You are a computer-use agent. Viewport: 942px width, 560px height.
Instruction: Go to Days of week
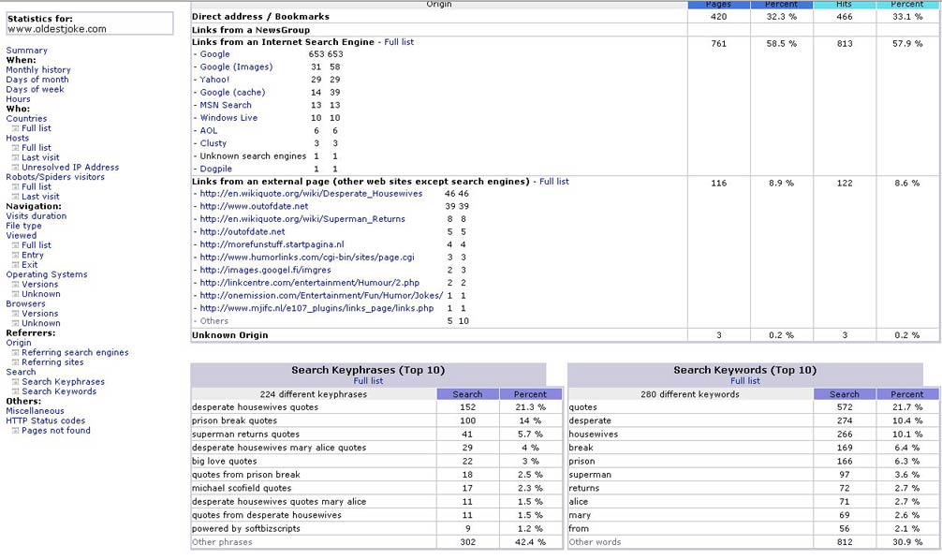pos(35,89)
